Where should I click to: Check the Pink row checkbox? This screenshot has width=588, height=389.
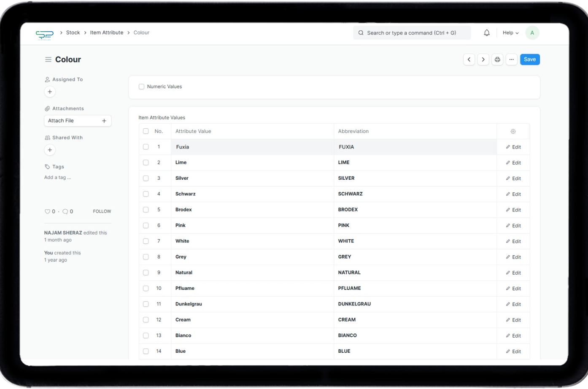146,225
